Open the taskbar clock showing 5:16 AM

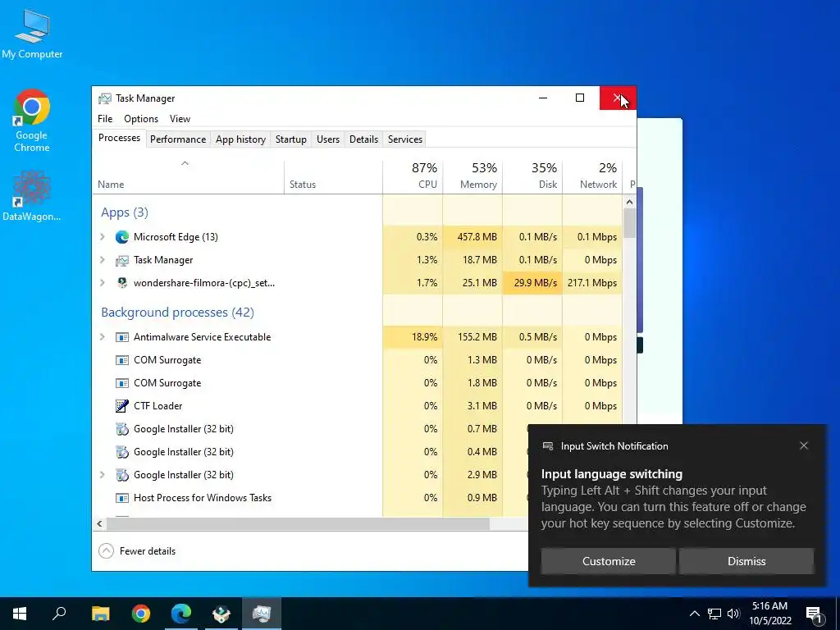pyautogui.click(x=769, y=614)
